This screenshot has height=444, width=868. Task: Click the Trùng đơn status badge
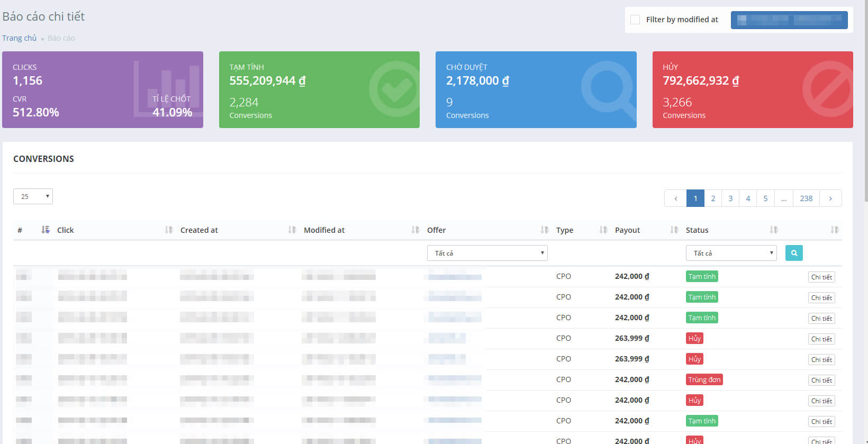point(704,379)
